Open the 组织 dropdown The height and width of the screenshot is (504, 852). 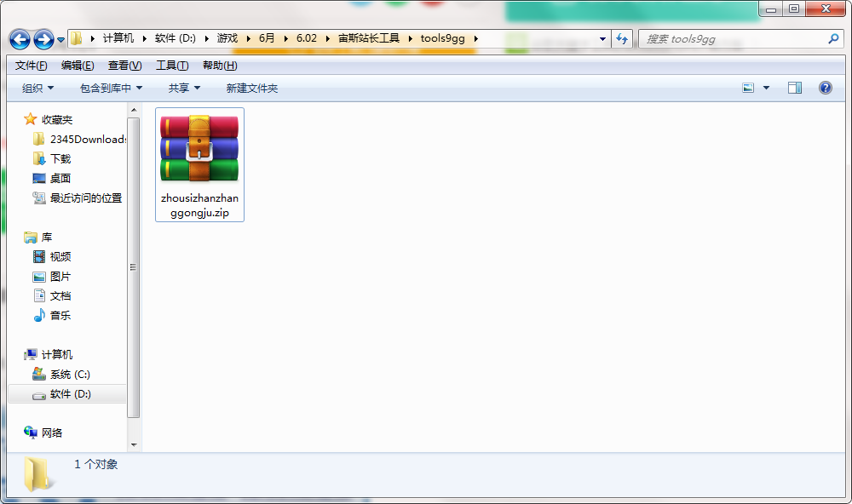tap(37, 88)
